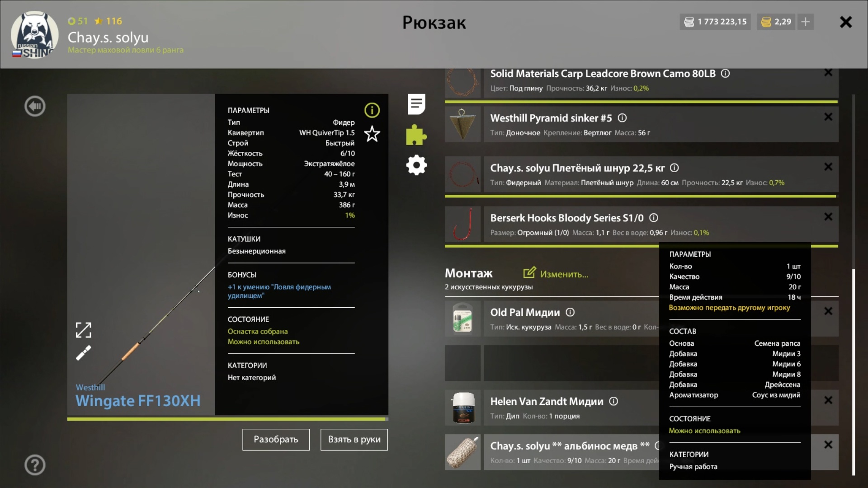This screenshot has height=488, width=868.
Task: Click the player level 51 indicator
Action: 77,21
